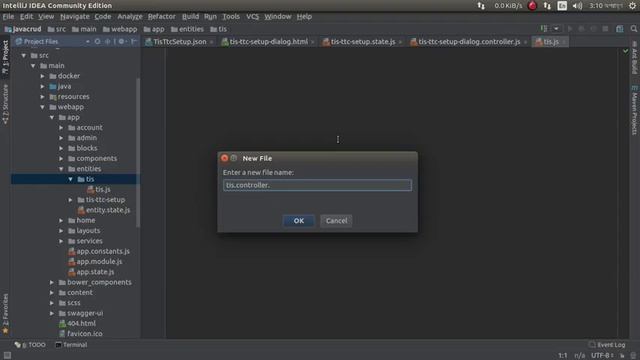Image resolution: width=640 pixels, height=360 pixels.
Task: Click the file name input field
Action: (x=317, y=185)
